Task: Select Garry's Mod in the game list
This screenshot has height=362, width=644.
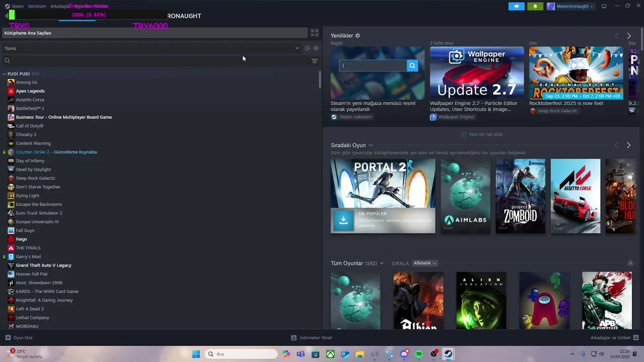Action: 28,256
